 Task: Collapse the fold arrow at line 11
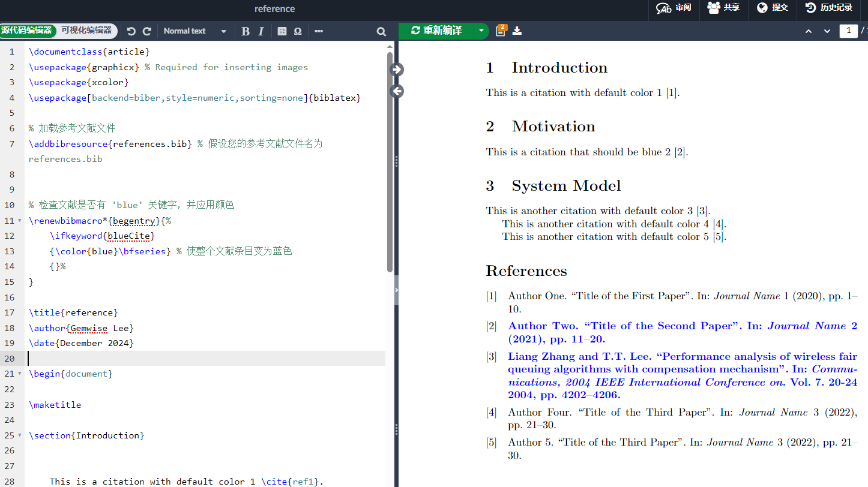20,221
